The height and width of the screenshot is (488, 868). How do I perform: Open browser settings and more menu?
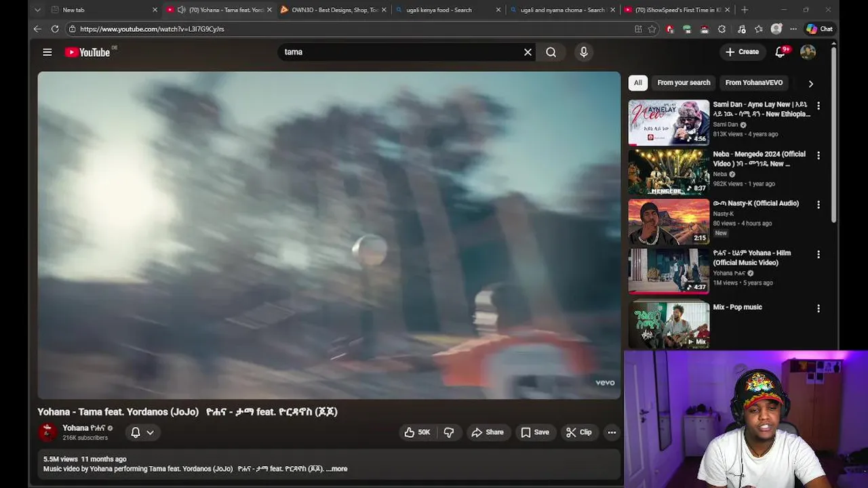(x=793, y=29)
